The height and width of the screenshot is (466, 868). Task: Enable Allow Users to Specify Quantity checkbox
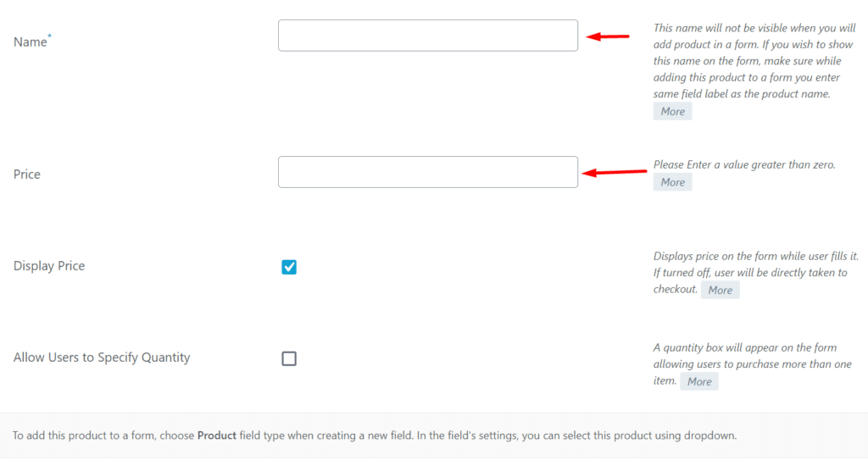289,358
